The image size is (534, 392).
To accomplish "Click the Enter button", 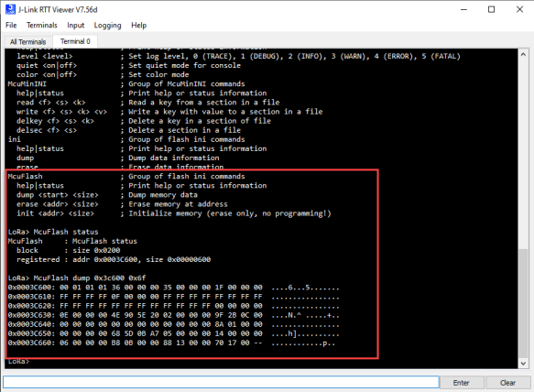I will coord(462,383).
